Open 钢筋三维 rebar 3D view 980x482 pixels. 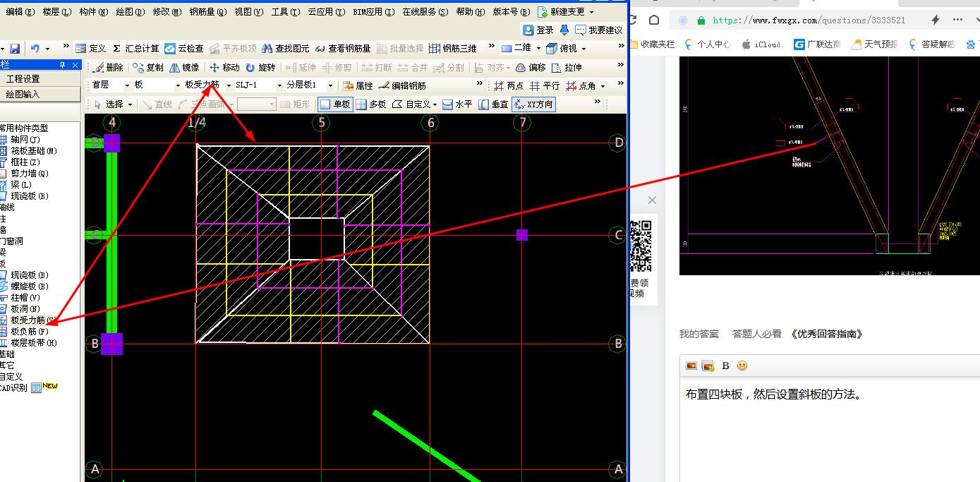click(x=453, y=48)
